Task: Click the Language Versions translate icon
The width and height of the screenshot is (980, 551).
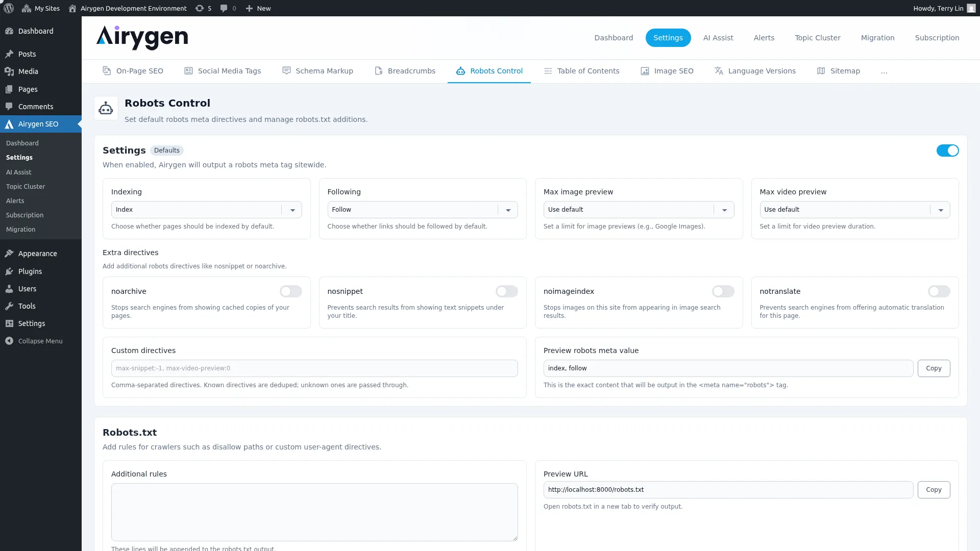Action: tap(719, 71)
